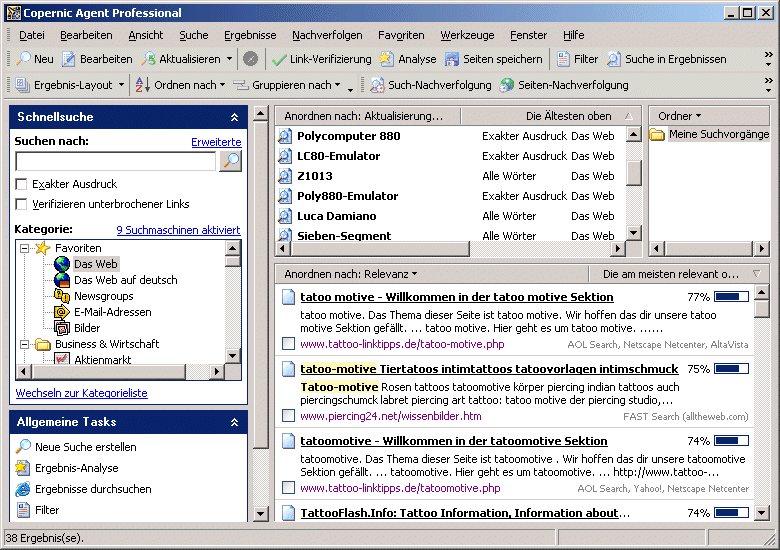Open the Ansicht menu

point(146,35)
